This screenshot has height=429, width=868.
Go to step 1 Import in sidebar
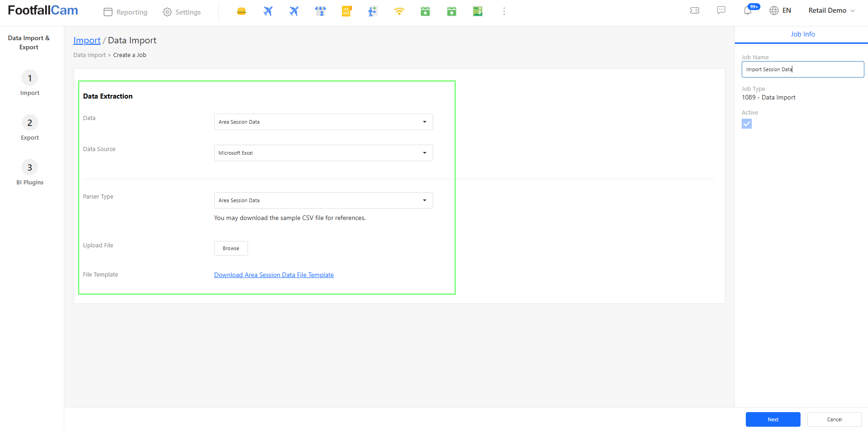(x=30, y=83)
